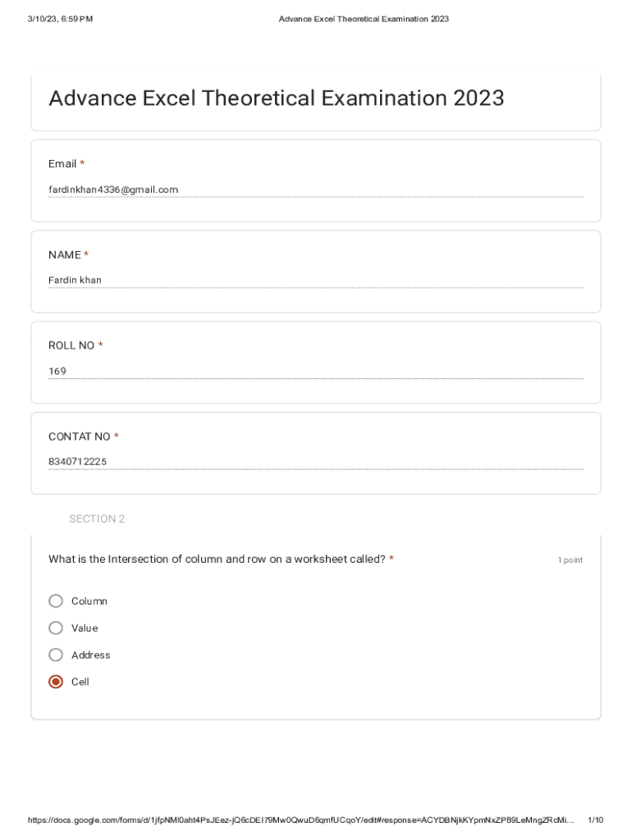Click the "SECTION 2" header label
This screenshot has height=840, width=632.
97,519
